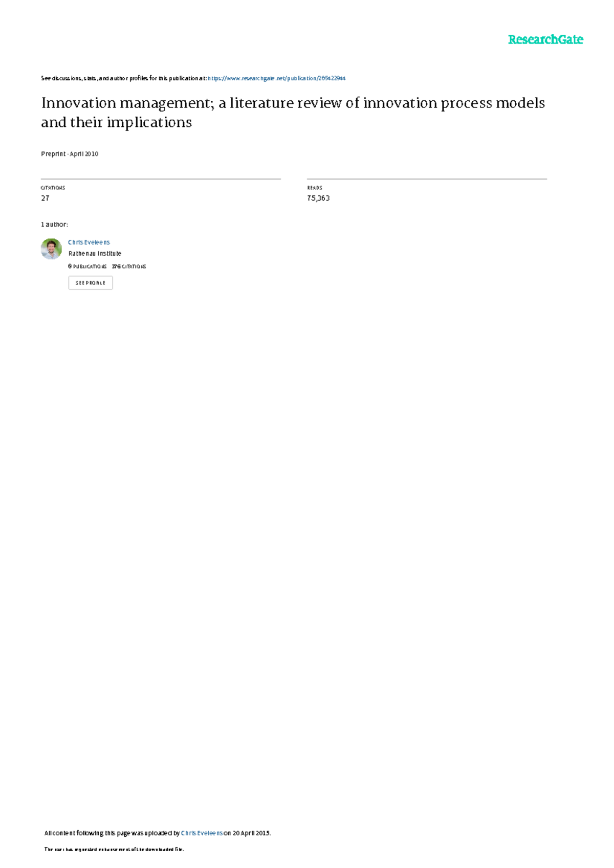Click the 'Preprint · April 2010' text
Image resolution: width=614 pixels, height=868 pixels.
coord(70,154)
